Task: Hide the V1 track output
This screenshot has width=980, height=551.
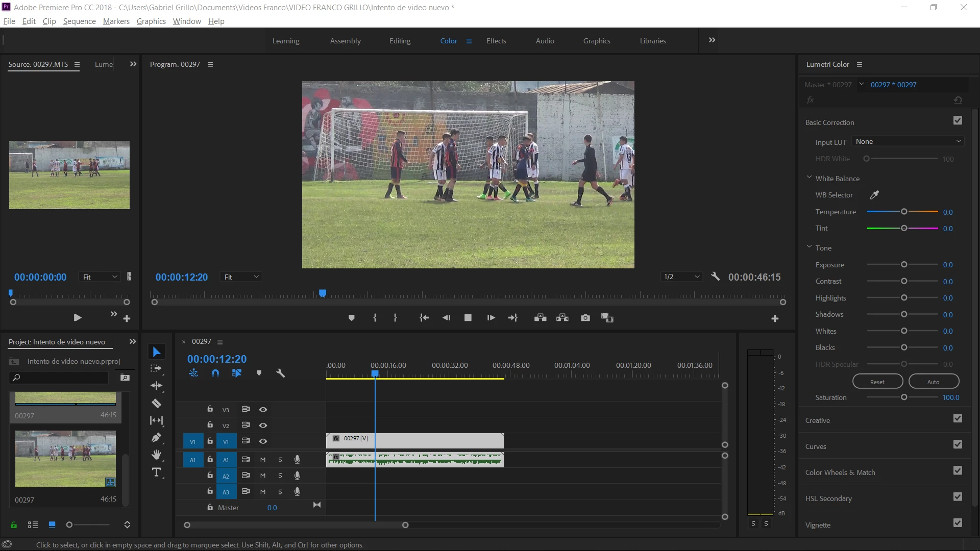Action: point(263,441)
